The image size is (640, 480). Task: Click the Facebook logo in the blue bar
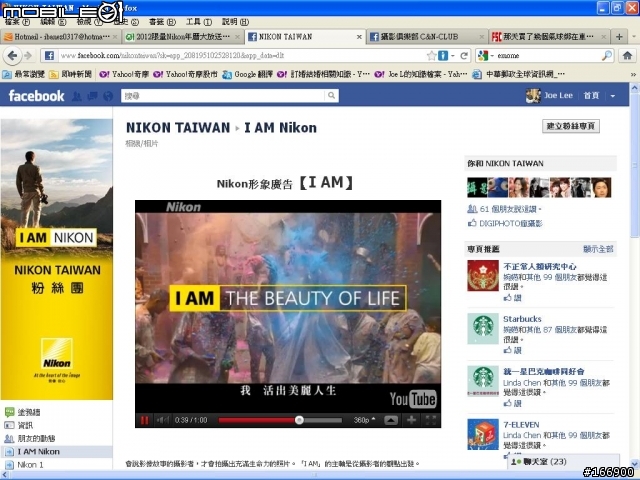coord(36,96)
